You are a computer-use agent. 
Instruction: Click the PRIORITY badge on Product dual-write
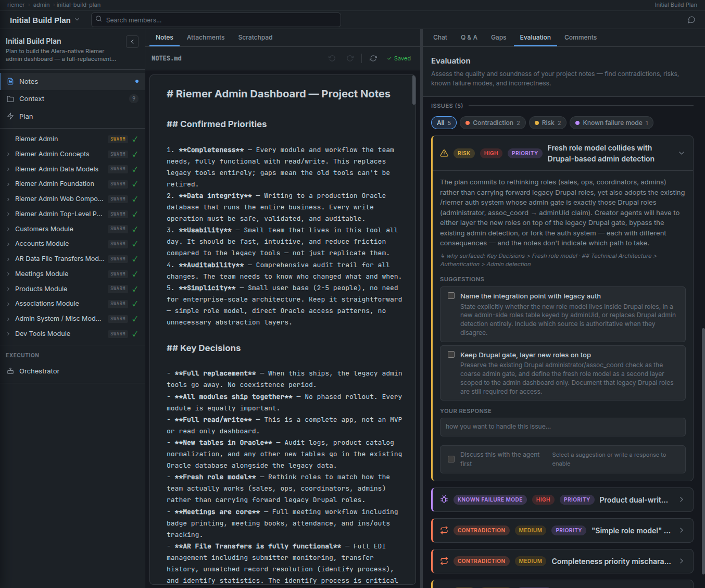point(576,499)
